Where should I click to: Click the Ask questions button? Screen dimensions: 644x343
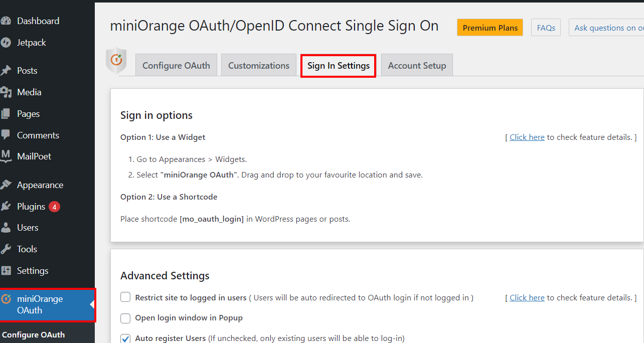(x=606, y=28)
